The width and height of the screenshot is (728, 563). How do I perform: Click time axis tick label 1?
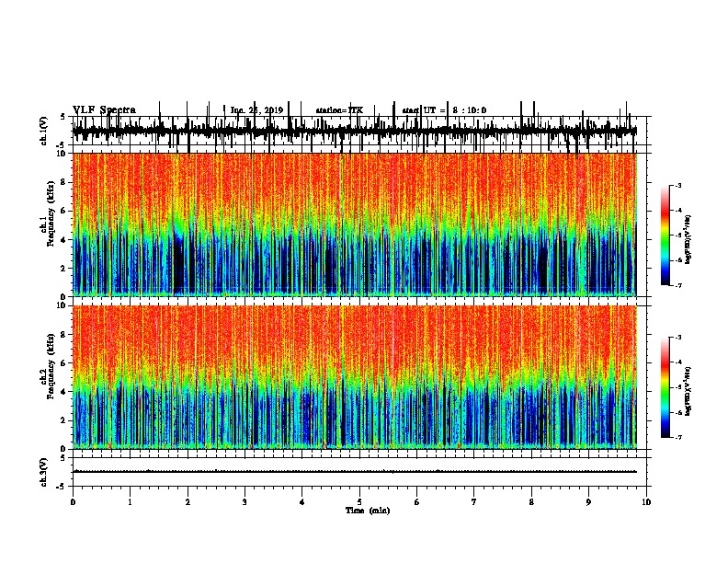coord(130,502)
